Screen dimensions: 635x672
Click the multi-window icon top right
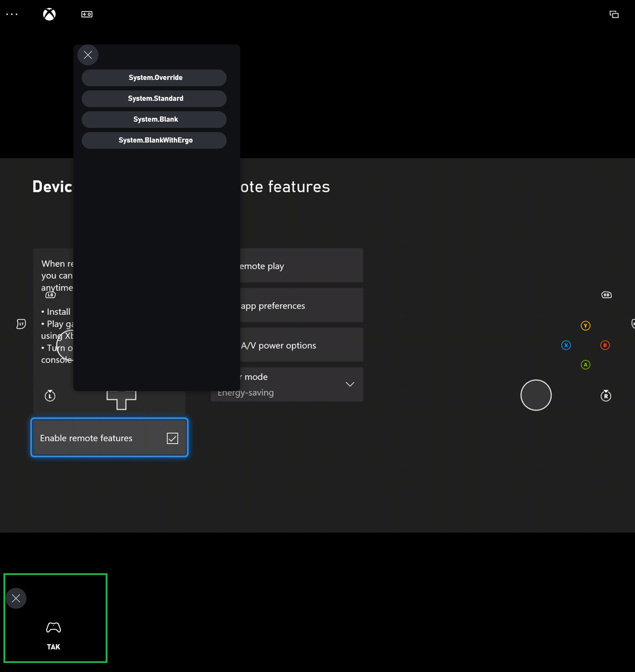[614, 15]
